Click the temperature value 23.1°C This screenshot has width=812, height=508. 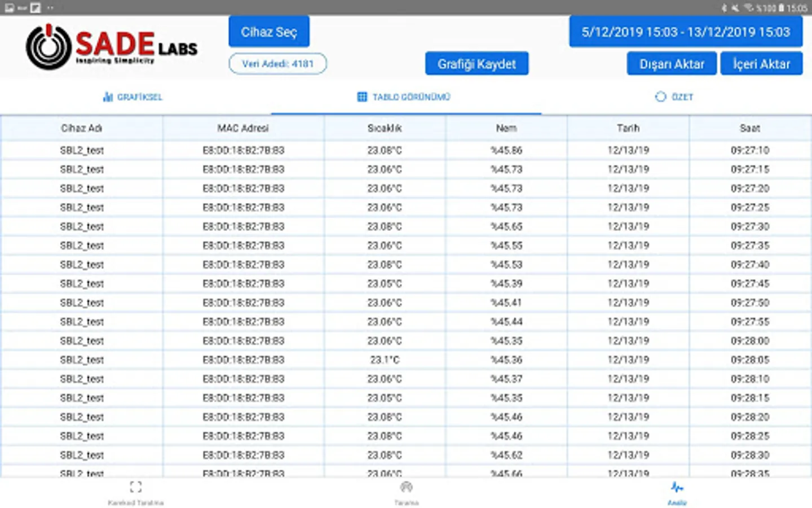(385, 360)
